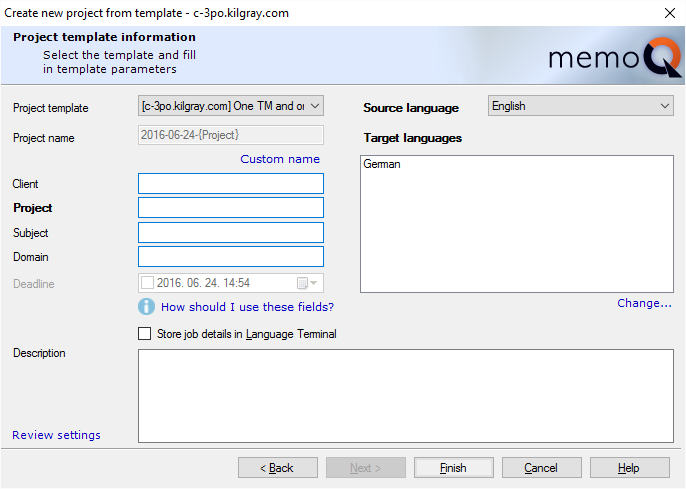Image resolution: width=686 pixels, height=489 pixels.
Task: Click inside the Description text area
Action: point(406,396)
